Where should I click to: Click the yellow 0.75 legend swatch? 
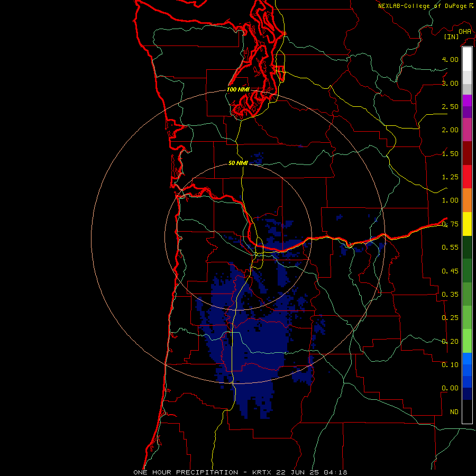coord(467,224)
